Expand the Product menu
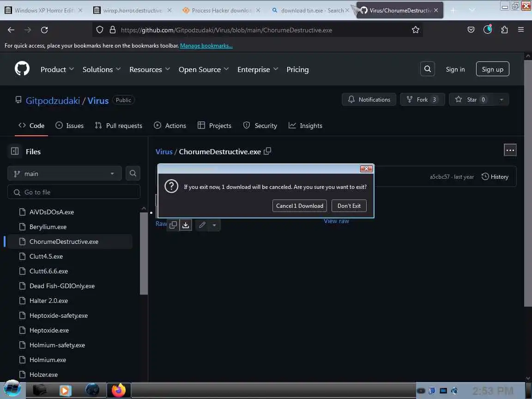This screenshot has width=532, height=399. coord(57,69)
